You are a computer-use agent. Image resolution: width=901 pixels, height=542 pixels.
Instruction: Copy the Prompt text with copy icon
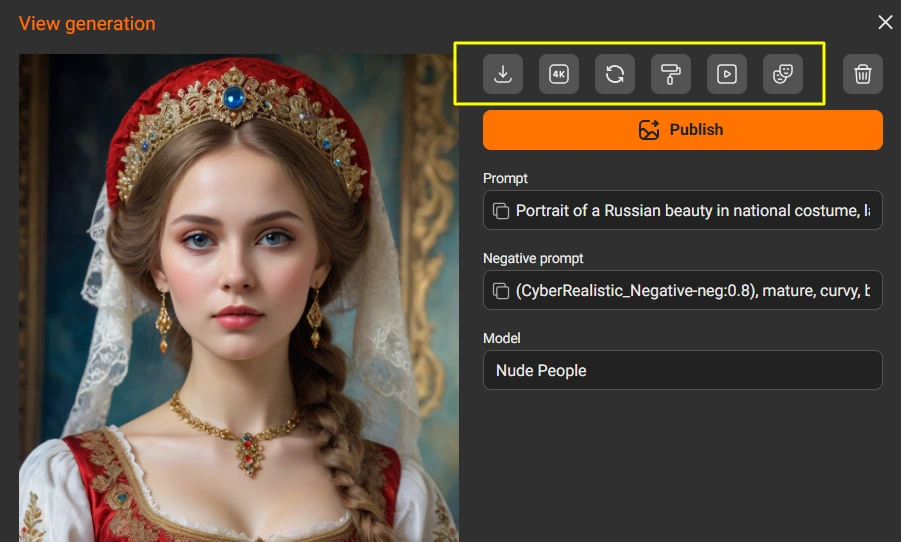click(500, 211)
